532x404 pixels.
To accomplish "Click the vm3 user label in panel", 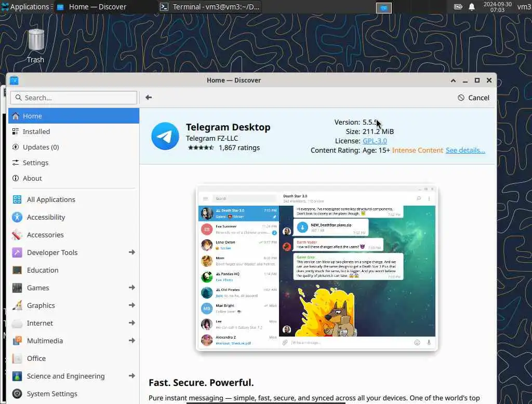I will tap(524, 7).
